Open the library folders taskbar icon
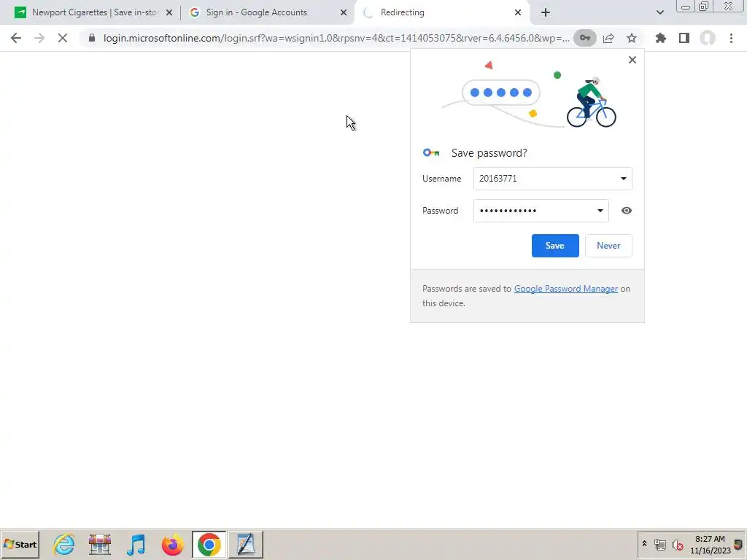The height and width of the screenshot is (560, 747). 99,544
